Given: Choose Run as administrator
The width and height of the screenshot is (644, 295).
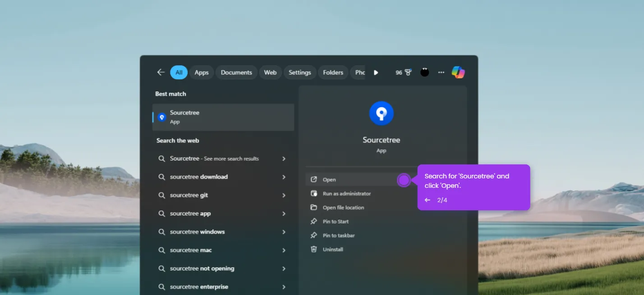Looking at the screenshot, I should pyautogui.click(x=347, y=194).
